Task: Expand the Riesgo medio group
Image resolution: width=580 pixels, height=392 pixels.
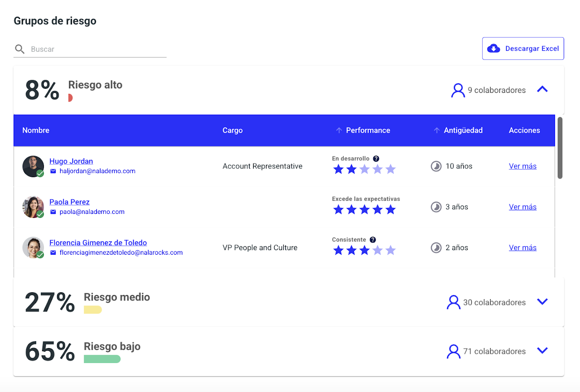Action: coord(542,302)
